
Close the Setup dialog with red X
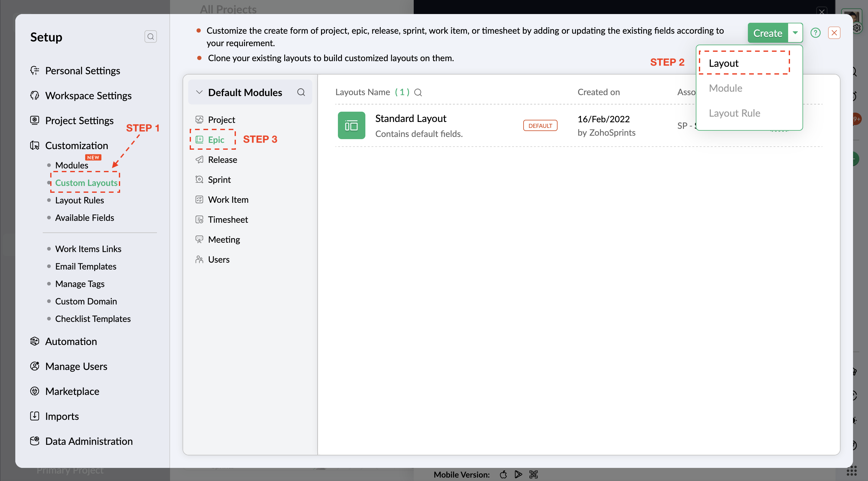[834, 33]
